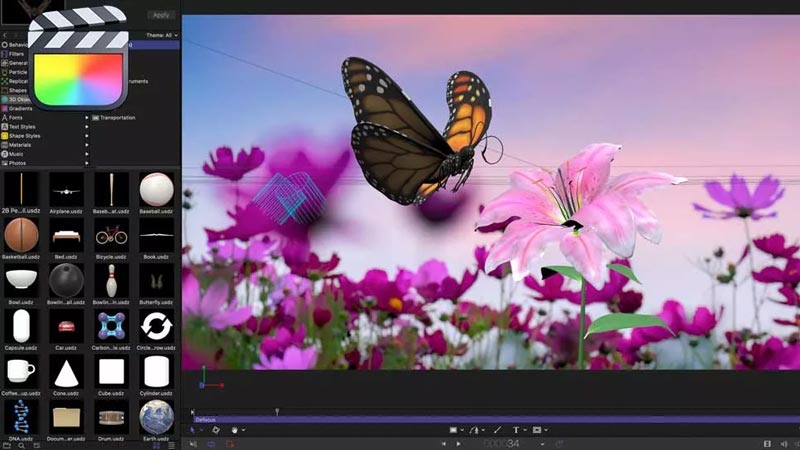This screenshot has height=450, width=800.
Task: Click the Materials category icon
Action: tap(4, 145)
